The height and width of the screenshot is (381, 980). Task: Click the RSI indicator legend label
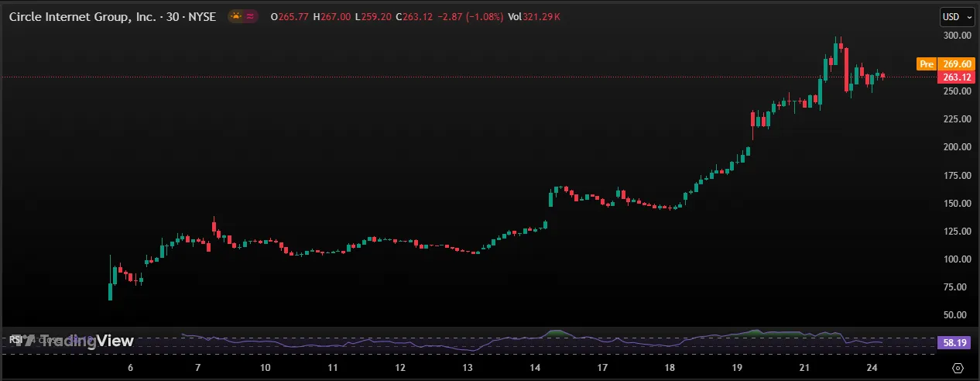pyautogui.click(x=15, y=339)
